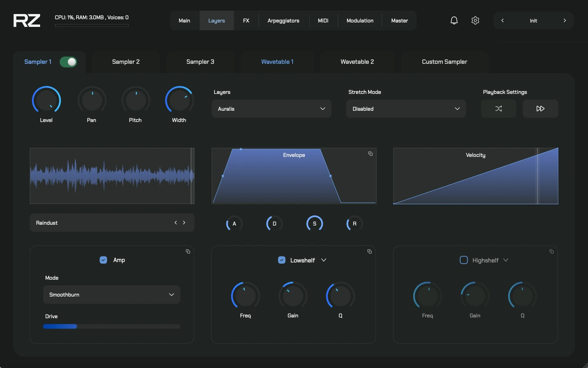Click the fast-forward playback icon
Screen dimensions: 588x368
point(540,109)
